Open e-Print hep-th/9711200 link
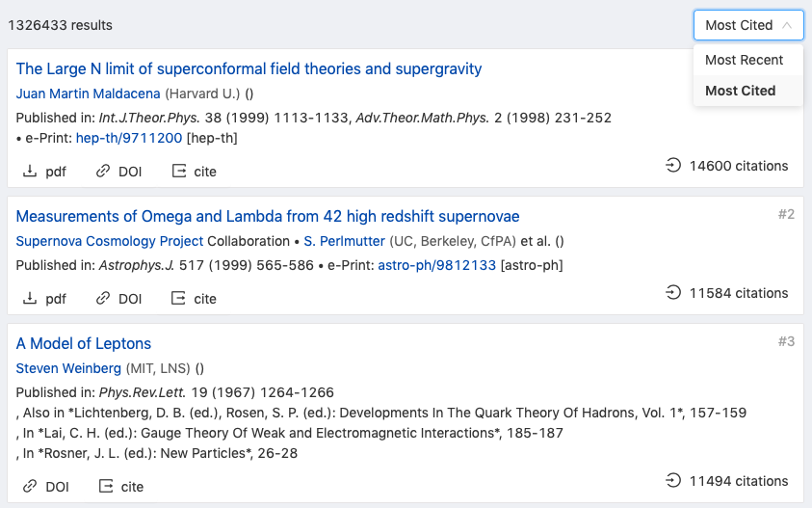Screen dimensions: 812x508 point(129,138)
